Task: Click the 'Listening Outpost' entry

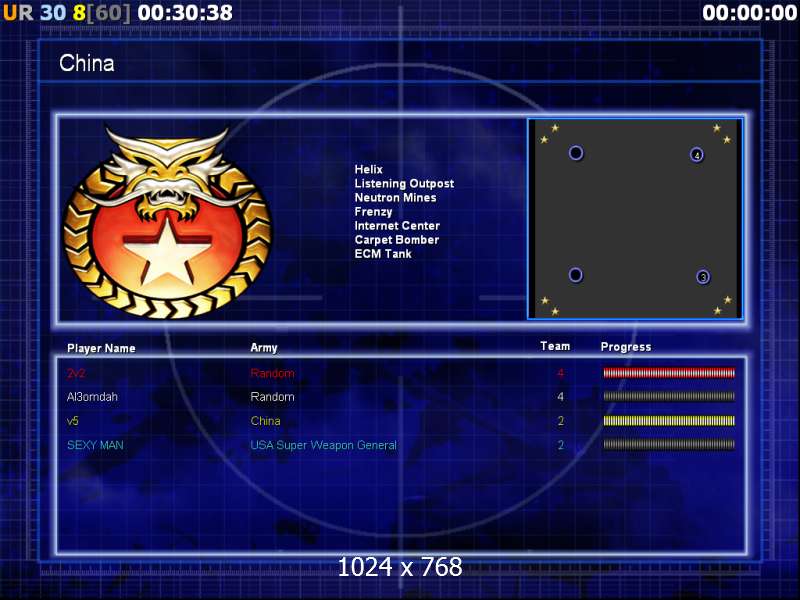Action: point(404,184)
